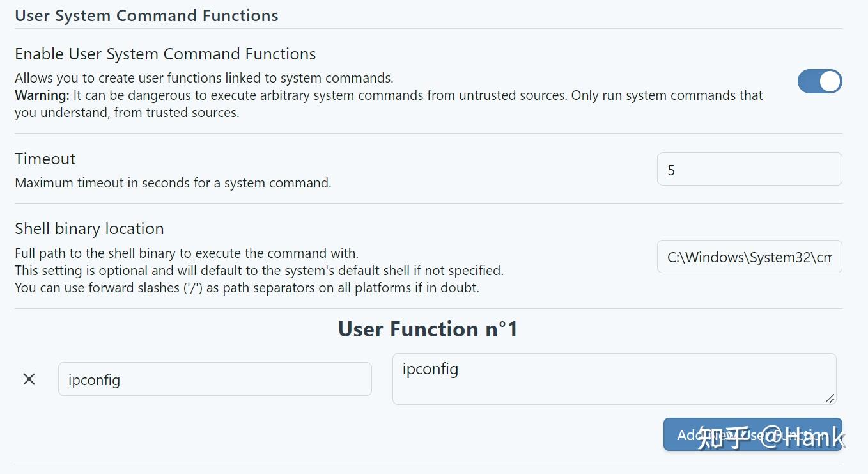Remove User Function n°1 with the X icon
The width and height of the screenshot is (868, 474).
click(29, 379)
